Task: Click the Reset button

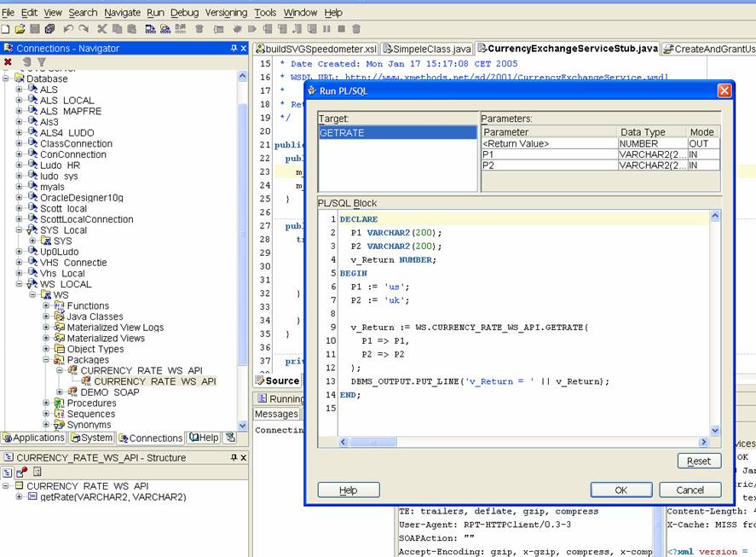Action: pyautogui.click(x=699, y=461)
